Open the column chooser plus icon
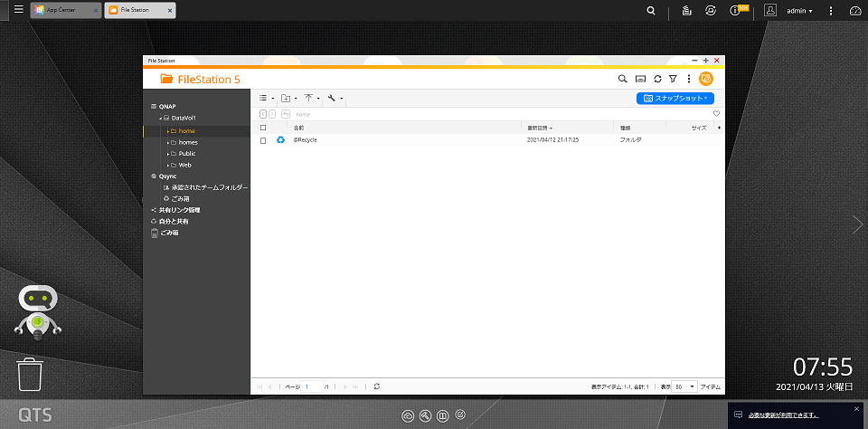 (719, 128)
